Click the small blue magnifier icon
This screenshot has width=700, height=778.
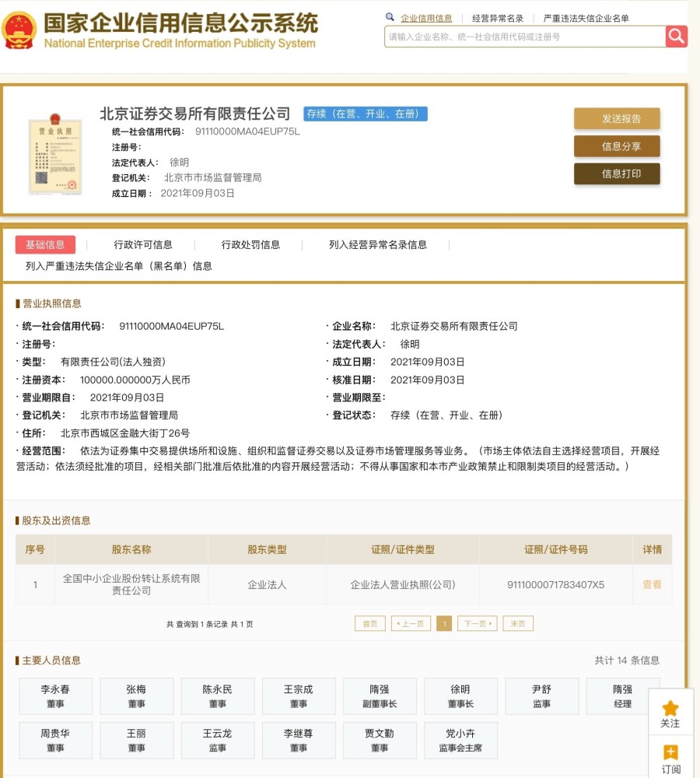click(390, 17)
